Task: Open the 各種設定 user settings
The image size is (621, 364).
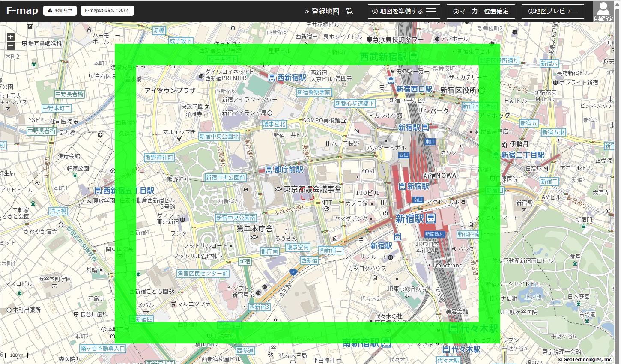Action: (603, 12)
